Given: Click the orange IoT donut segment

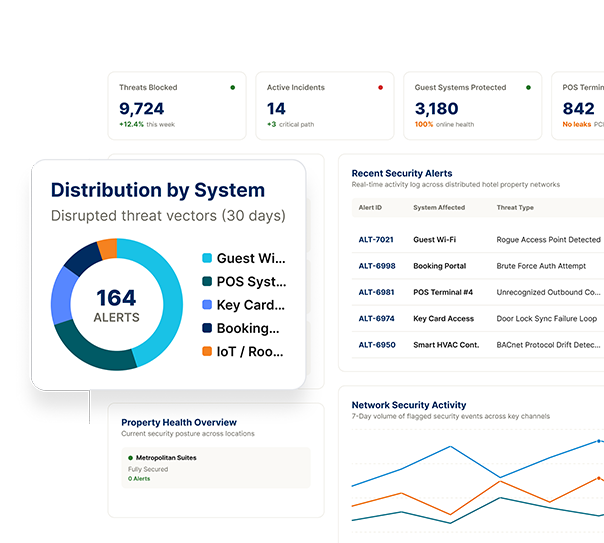Looking at the screenshot, I should pyautogui.click(x=108, y=249).
